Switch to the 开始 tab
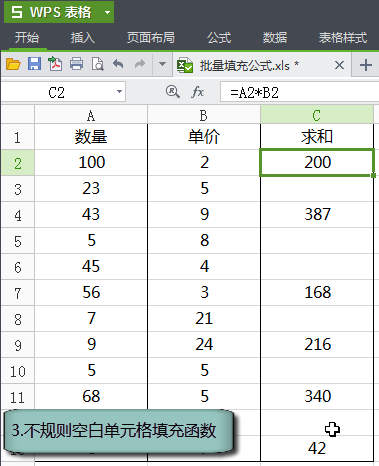Viewport: 379px width, 466px height. tap(27, 38)
